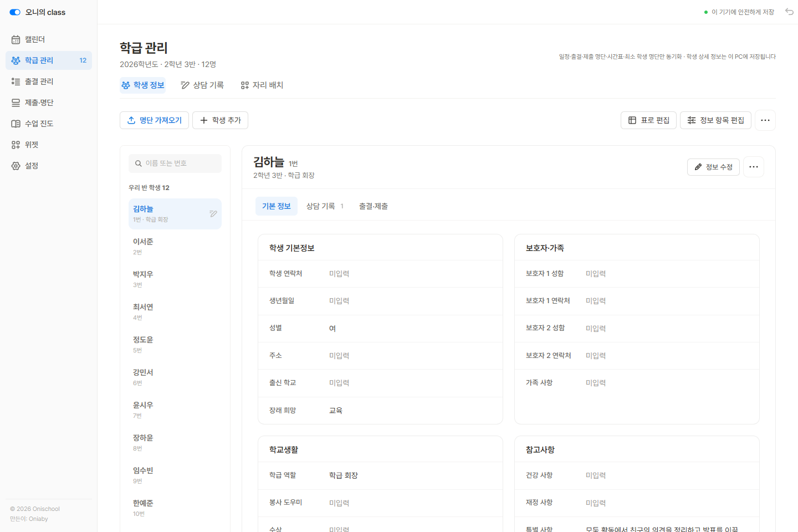Click the Oniaby maker link
Screen dimensions: 798x532
pyautogui.click(x=38, y=519)
